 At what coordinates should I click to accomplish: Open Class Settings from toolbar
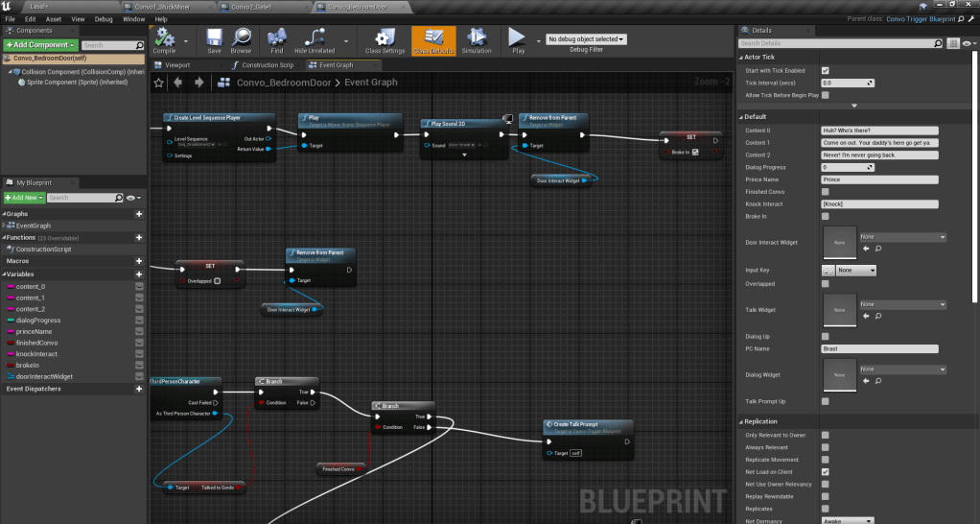tap(385, 38)
